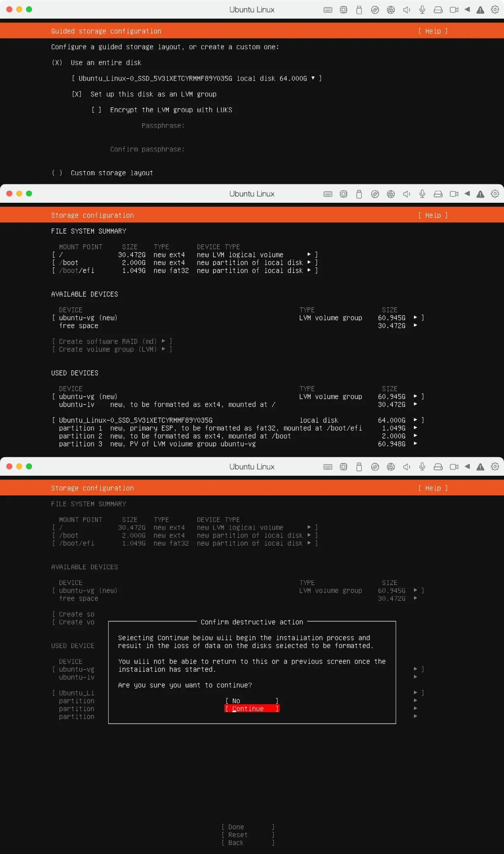
Task: Click Help in middle Storage configuration header
Action: coord(433,215)
